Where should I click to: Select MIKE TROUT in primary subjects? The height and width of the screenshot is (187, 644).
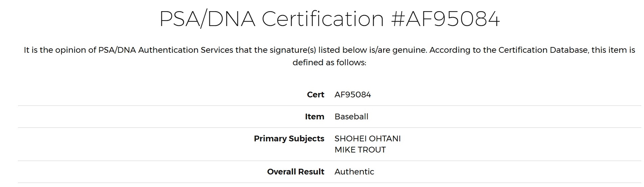(x=360, y=150)
